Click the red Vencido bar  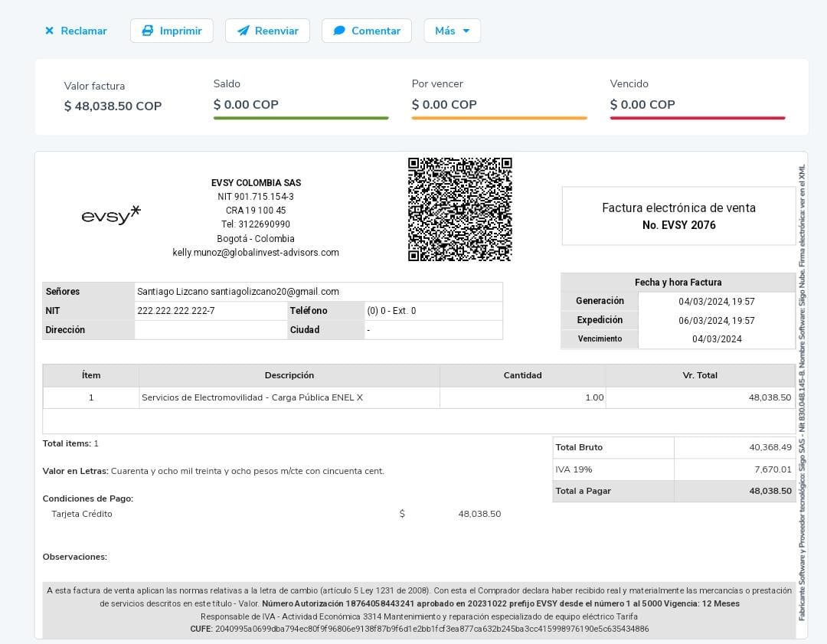[698, 118]
